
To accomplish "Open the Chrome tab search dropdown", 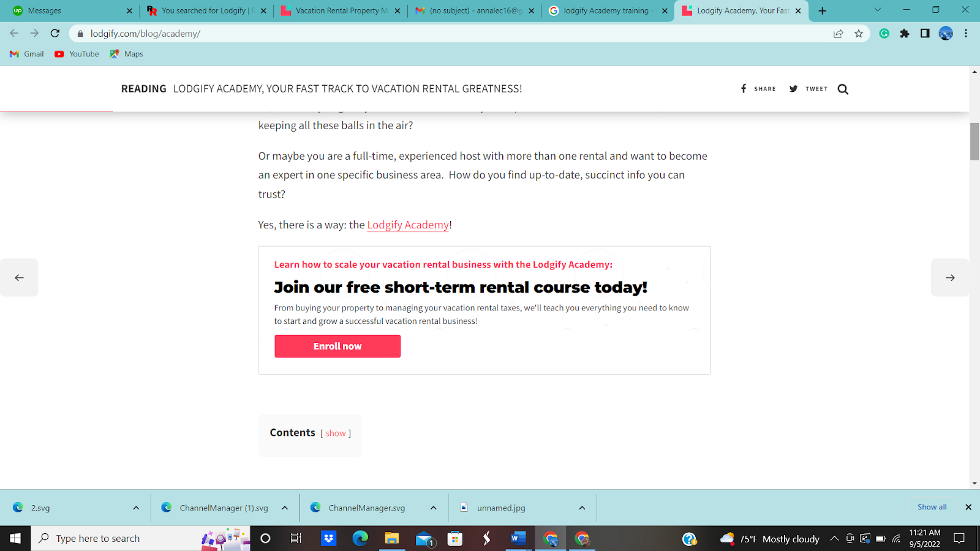I will point(877,10).
